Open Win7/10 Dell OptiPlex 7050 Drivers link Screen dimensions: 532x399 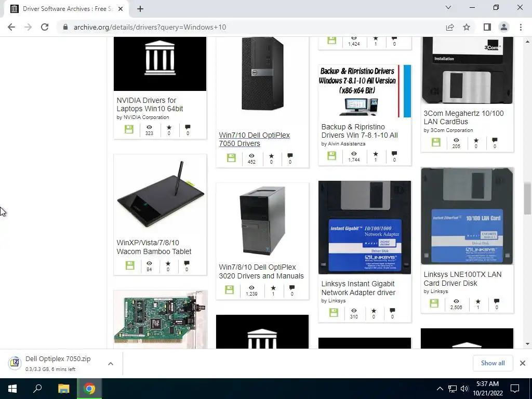click(x=254, y=139)
